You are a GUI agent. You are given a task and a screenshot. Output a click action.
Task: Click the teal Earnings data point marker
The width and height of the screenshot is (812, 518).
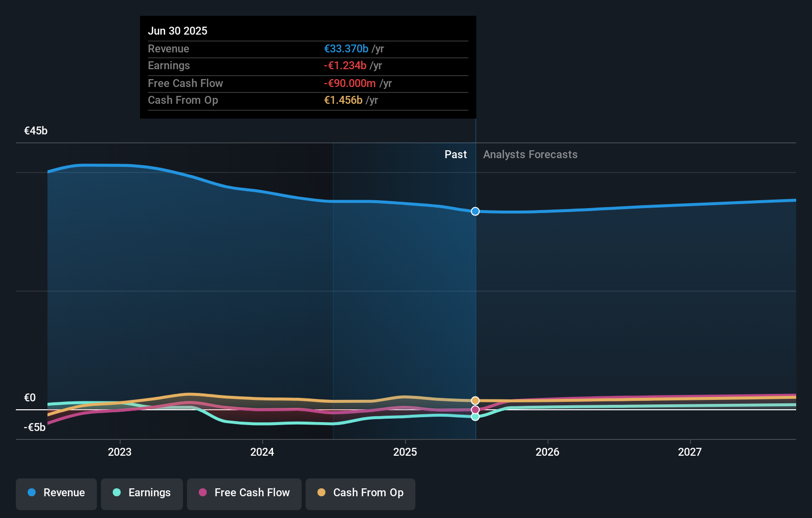coord(475,417)
